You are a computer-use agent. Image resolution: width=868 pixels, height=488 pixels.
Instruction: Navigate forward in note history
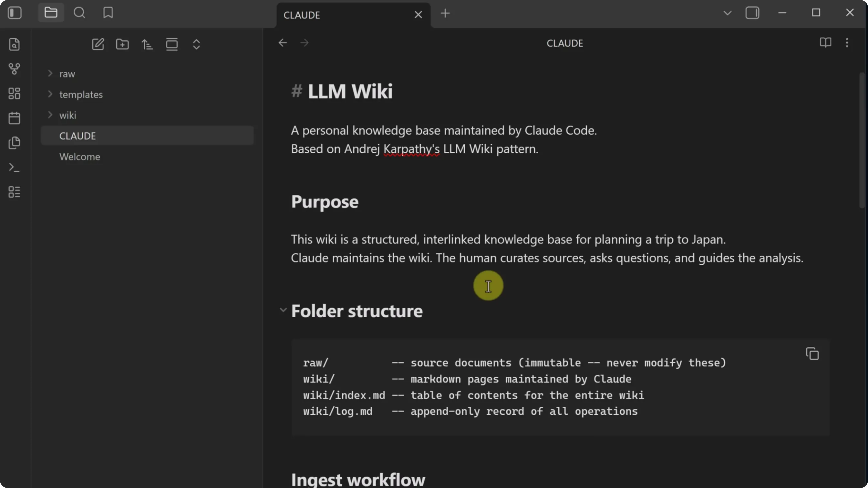(x=304, y=43)
